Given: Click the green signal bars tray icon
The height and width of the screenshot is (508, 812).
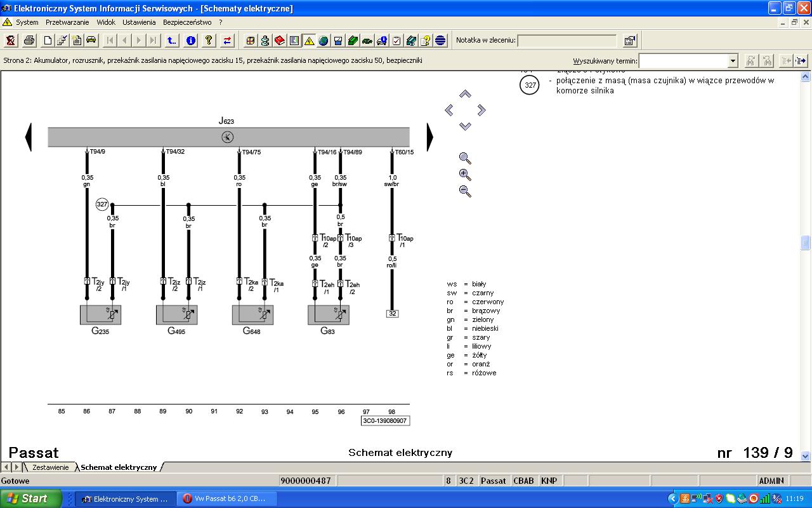Looking at the screenshot, I should (765, 498).
